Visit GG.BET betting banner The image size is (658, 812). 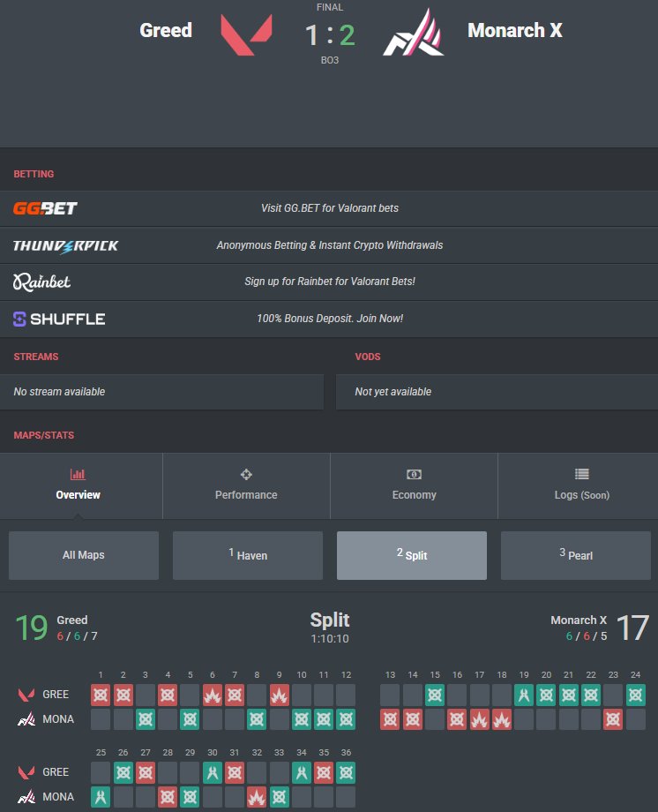click(329, 208)
